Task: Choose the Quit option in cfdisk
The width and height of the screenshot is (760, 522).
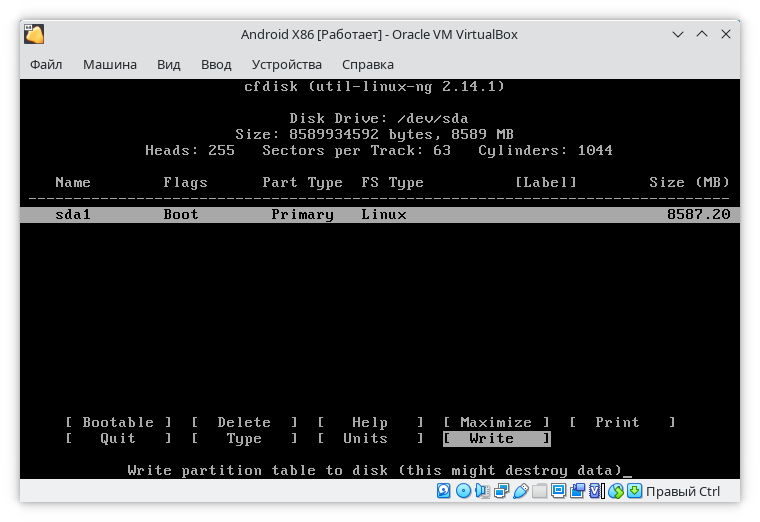Action: [118, 438]
